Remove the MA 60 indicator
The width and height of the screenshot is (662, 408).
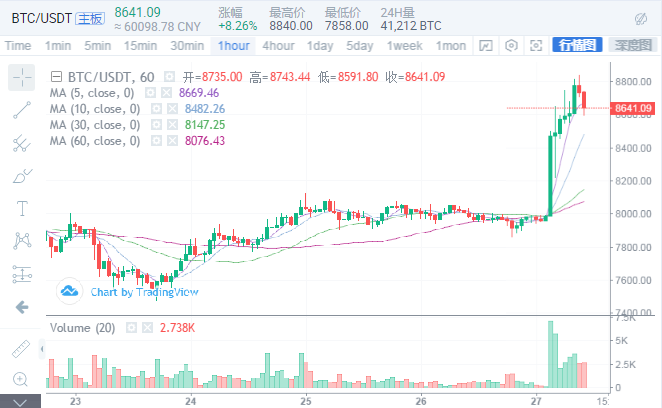coord(172,141)
